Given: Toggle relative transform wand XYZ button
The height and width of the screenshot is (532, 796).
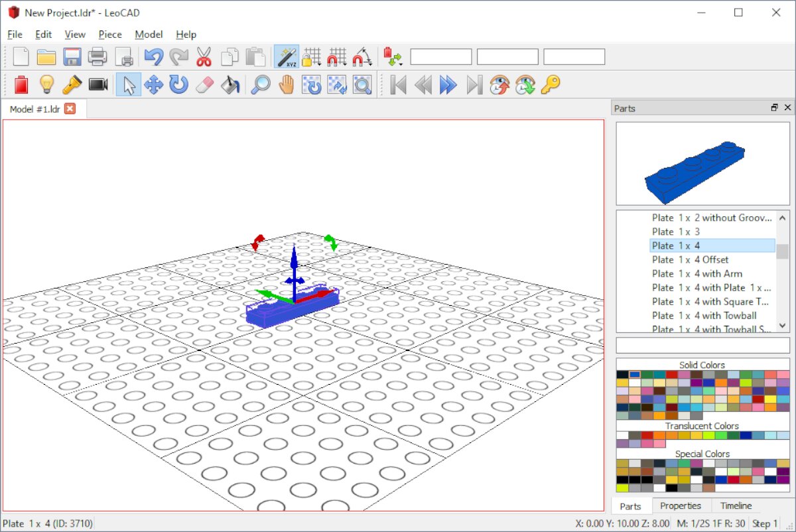Looking at the screenshot, I should click(x=287, y=57).
